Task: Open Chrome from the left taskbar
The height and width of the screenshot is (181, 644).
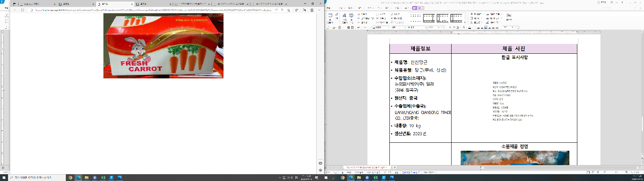Action: (x=70, y=177)
